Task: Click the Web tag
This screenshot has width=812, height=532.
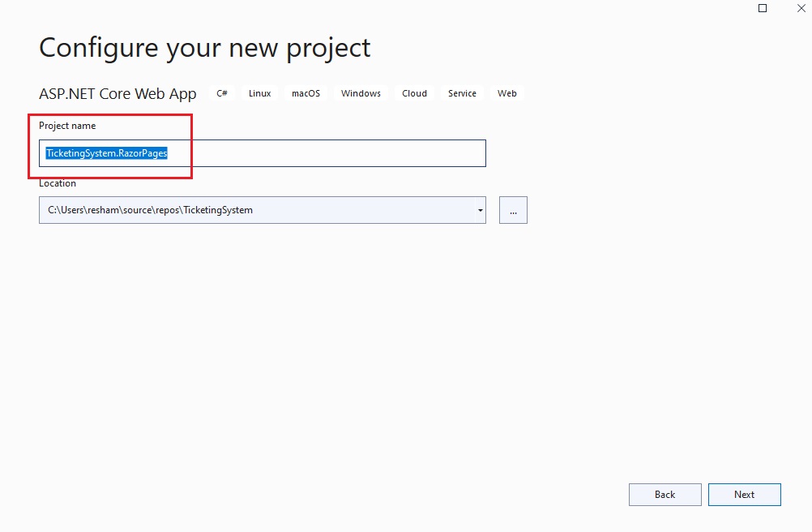Action: [x=507, y=93]
